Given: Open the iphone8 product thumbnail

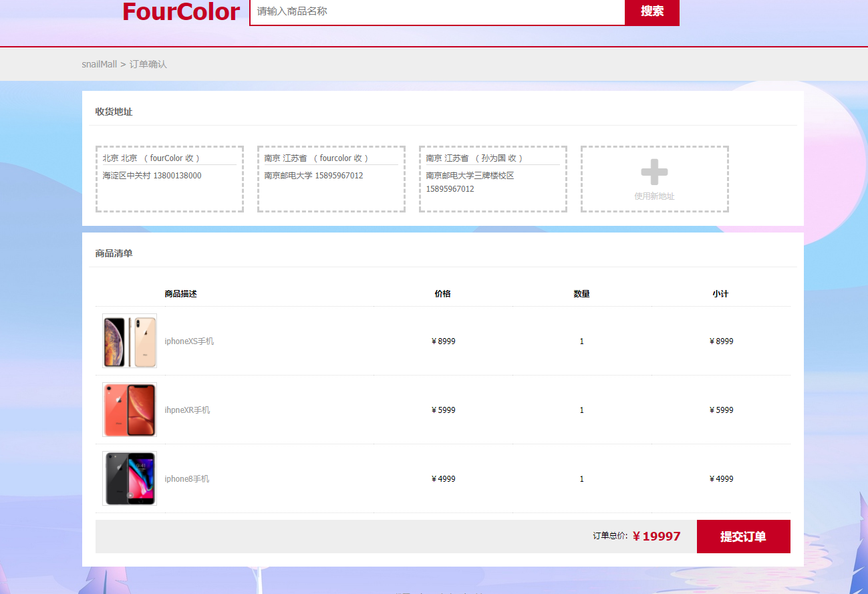Looking at the screenshot, I should (130, 478).
